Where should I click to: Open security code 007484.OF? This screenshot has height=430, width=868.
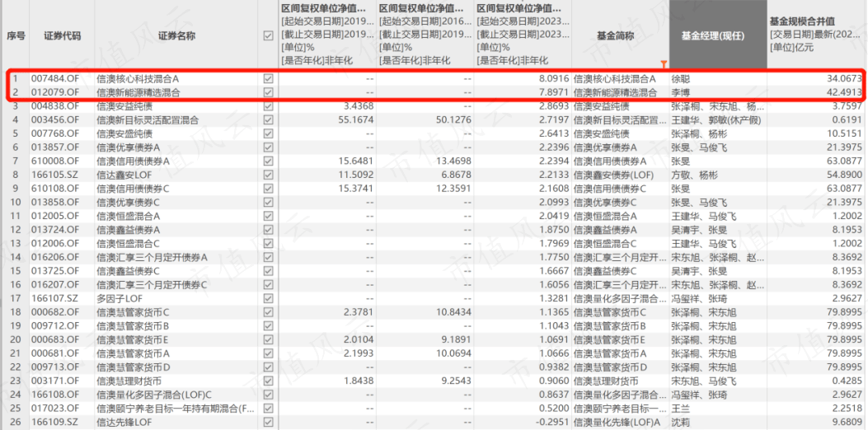(x=55, y=78)
